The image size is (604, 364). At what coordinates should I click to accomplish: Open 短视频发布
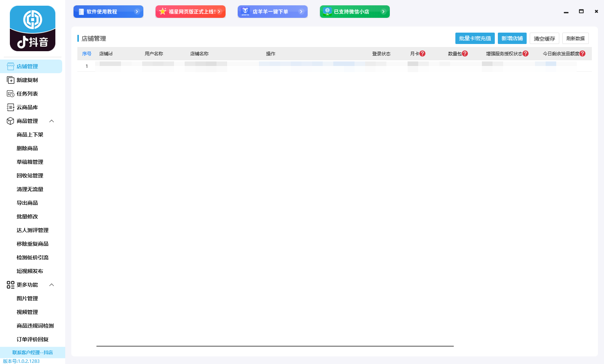coord(30,271)
